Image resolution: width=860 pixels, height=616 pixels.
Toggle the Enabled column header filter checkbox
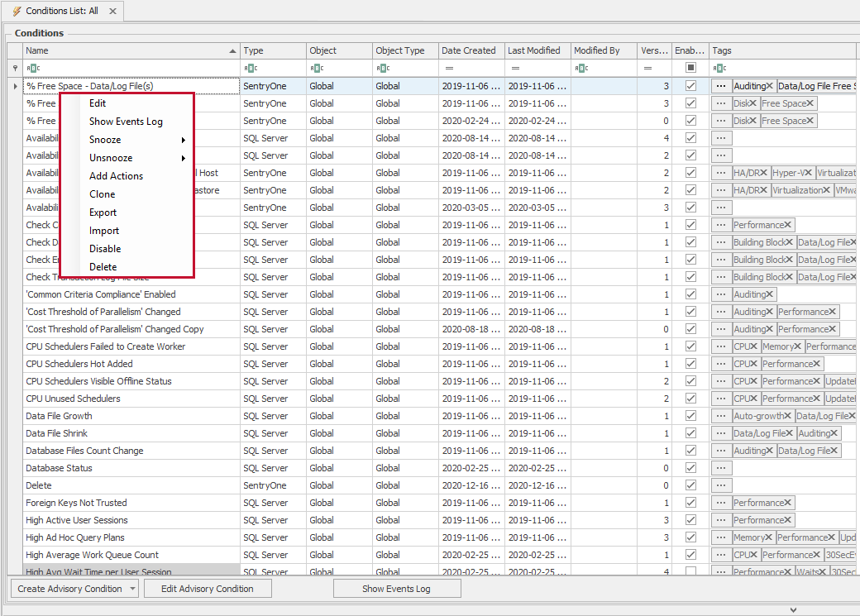pyautogui.click(x=690, y=67)
